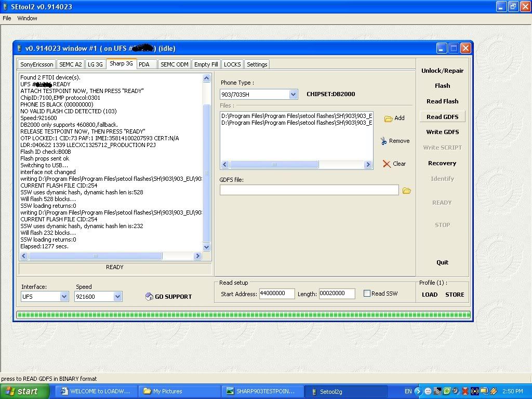This screenshot has width=532, height=399.
Task: Switch to SHARP903TESTPOIN... taskbar window
Action: pos(262,391)
